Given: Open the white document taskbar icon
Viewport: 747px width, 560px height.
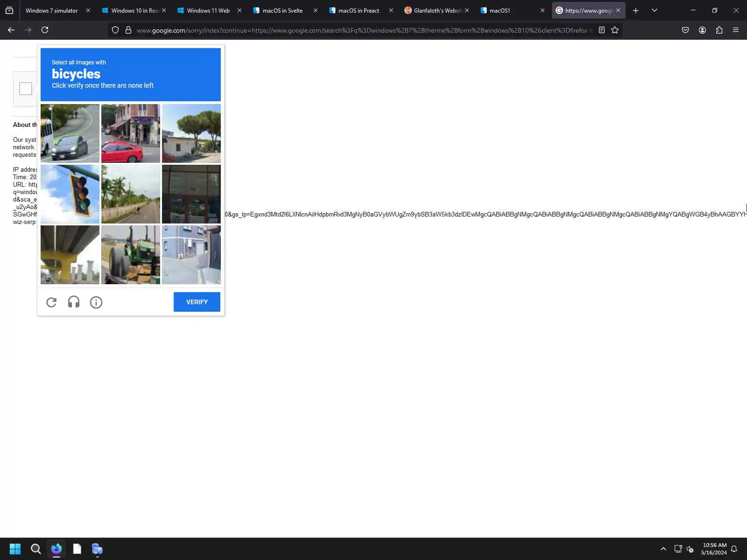Looking at the screenshot, I should click(77, 549).
